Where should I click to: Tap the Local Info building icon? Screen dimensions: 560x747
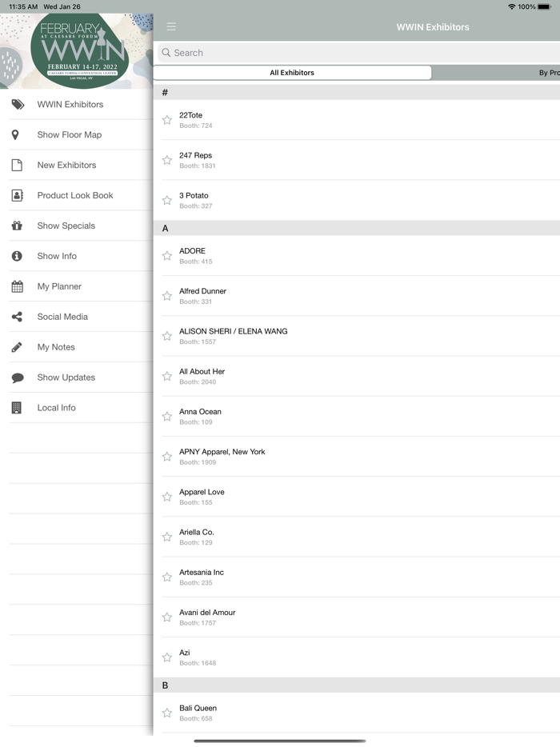click(17, 408)
